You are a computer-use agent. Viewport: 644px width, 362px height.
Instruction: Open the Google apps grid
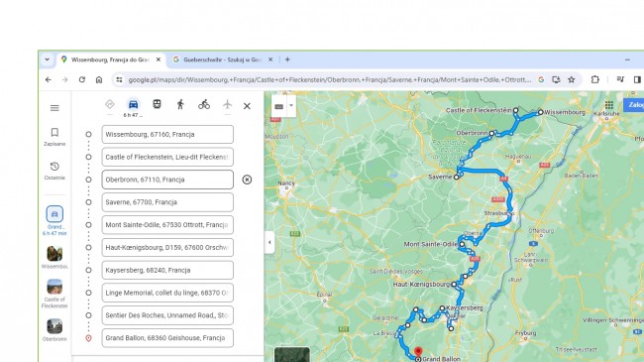609,105
